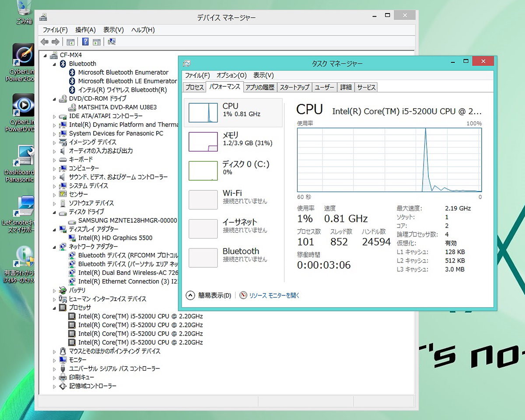Viewport: 525px width, 420px height.
Task: Select Intel(R) Ethernet Connection (3) entry
Action: point(128,281)
